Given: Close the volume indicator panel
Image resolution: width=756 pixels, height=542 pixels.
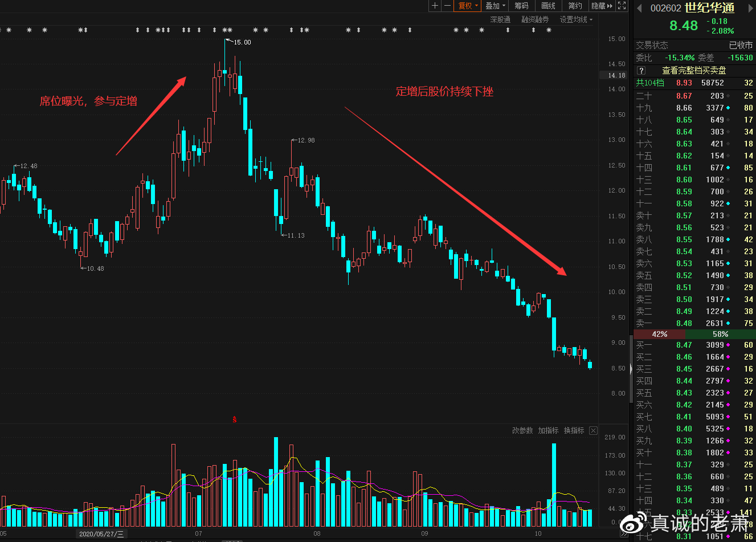Looking at the screenshot, I should [593, 430].
